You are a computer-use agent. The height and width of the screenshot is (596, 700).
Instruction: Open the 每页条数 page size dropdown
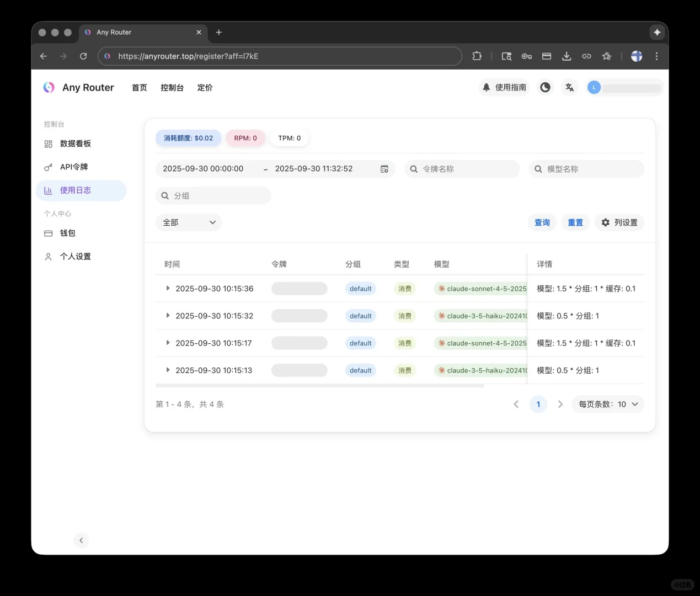click(x=607, y=404)
